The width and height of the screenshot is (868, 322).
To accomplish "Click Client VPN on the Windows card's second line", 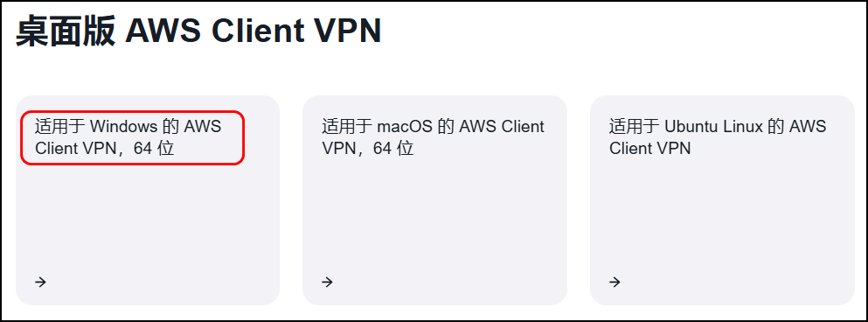I will coord(75,149).
